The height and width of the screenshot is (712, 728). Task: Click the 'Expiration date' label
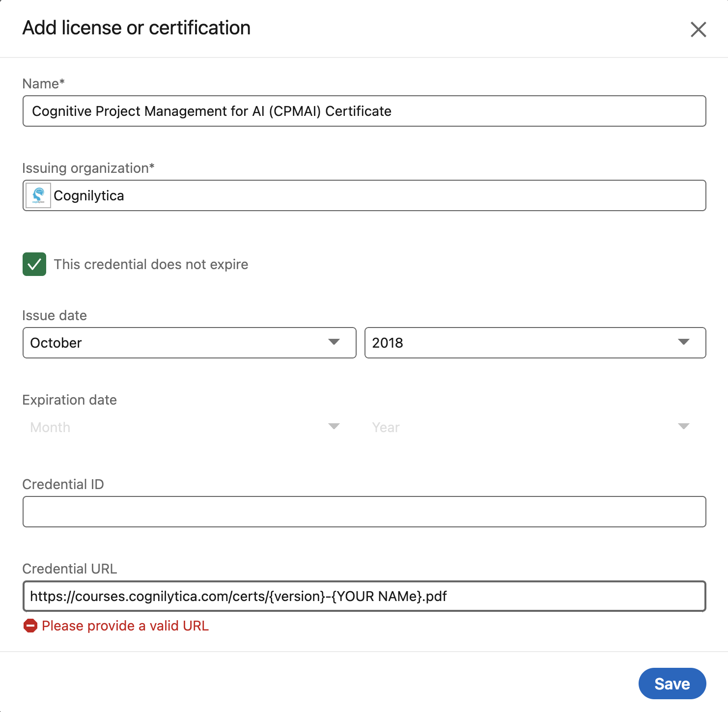70,400
